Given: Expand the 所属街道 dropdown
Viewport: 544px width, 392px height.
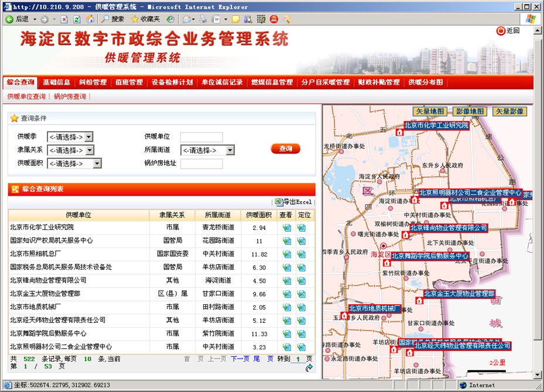Looking at the screenshot, I should click(230, 150).
